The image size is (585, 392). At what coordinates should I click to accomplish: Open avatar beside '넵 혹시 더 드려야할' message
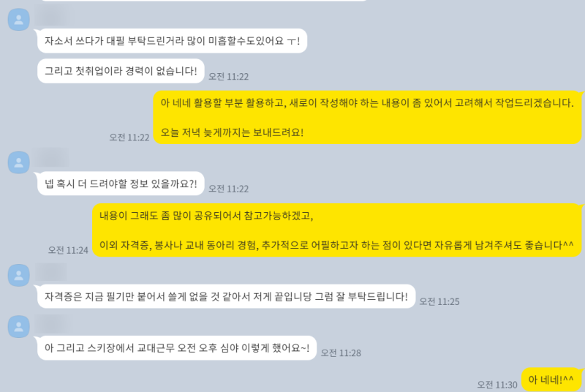tap(19, 162)
